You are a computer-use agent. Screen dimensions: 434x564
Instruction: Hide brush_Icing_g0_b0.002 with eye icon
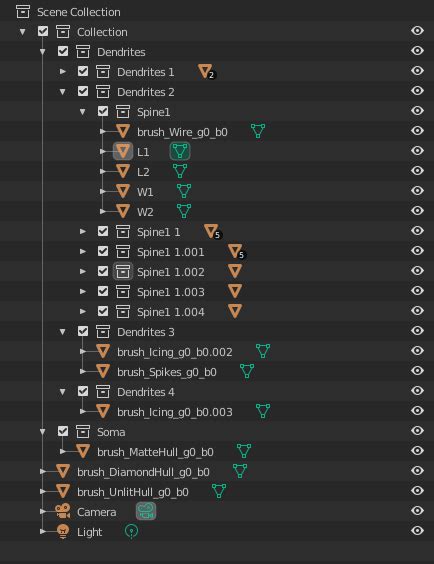click(x=417, y=351)
